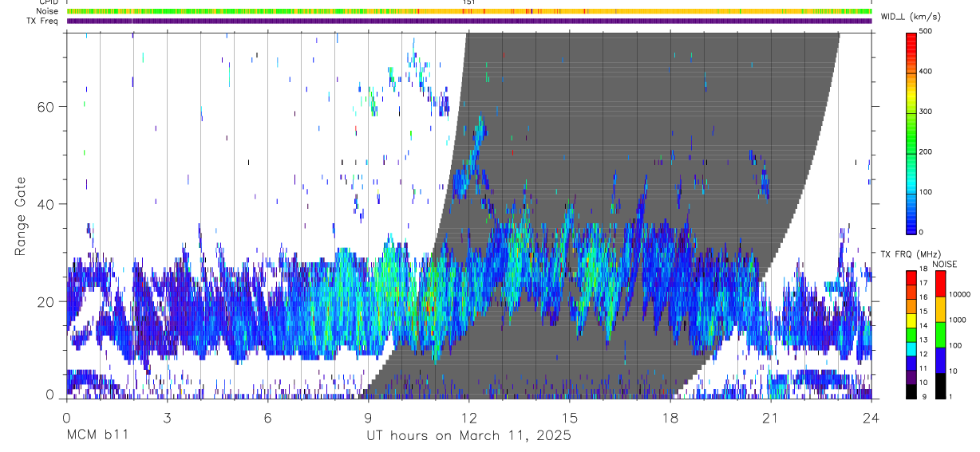Click the yellow 14–15 MHz TX FRQ swatch
980x452 pixels.
click(x=911, y=319)
